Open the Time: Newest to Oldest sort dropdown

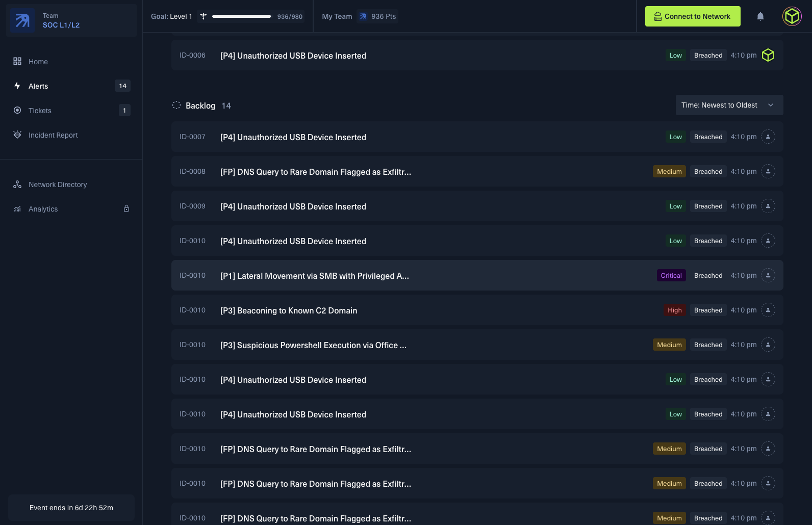[729, 105]
